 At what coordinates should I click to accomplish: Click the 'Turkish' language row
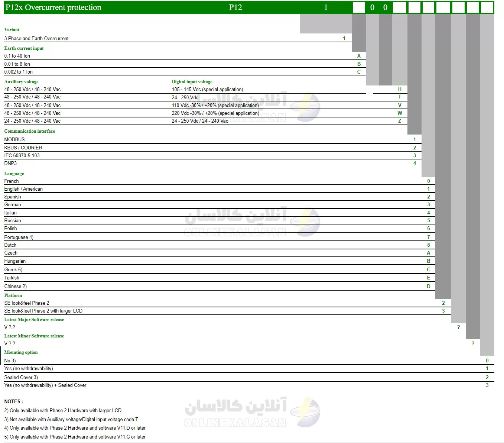[220, 278]
